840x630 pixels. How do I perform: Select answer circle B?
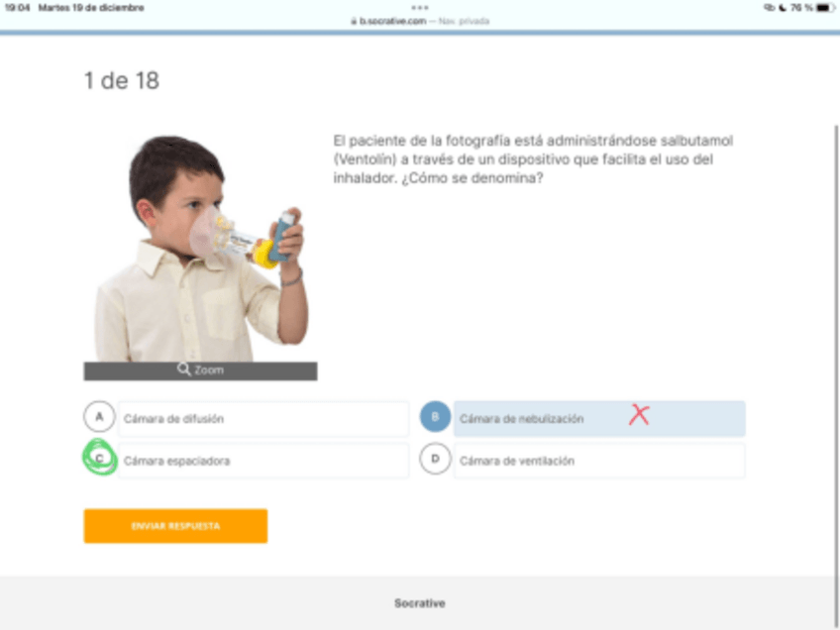point(435,417)
